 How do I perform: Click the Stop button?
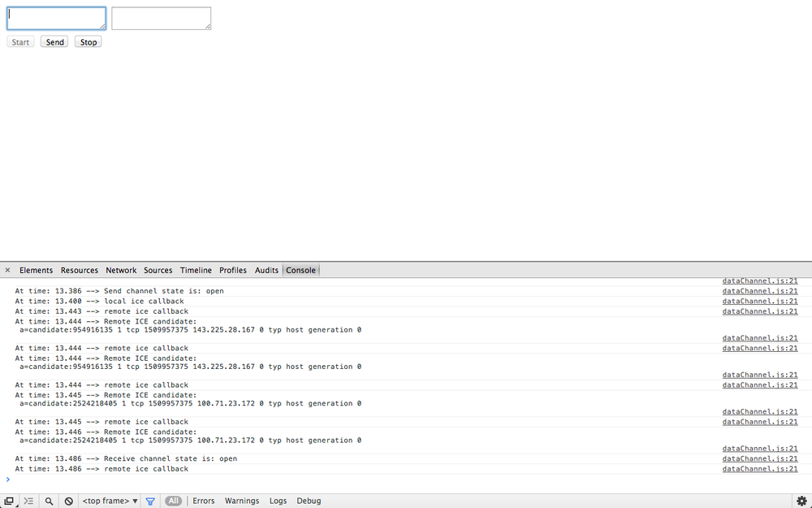pos(88,41)
